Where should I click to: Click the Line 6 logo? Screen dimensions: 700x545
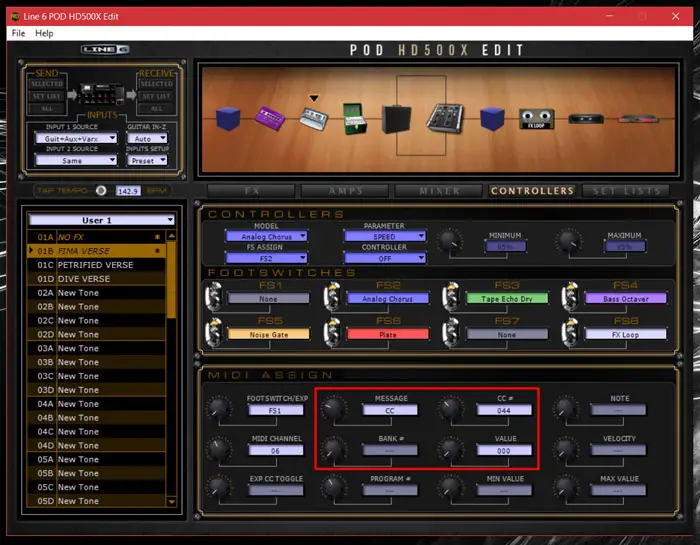coord(105,49)
